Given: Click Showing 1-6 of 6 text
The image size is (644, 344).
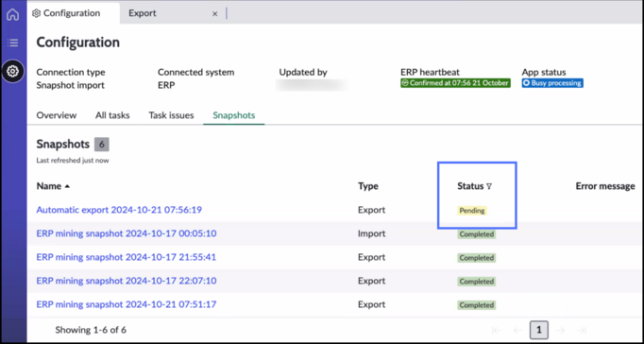Looking at the screenshot, I should (x=91, y=330).
